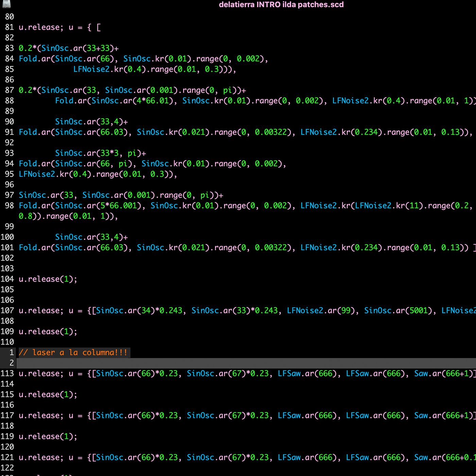This screenshot has width=476, height=476.
Task: Click 'Saw.ar(666+1)' on line 113
Action: pyautogui.click(x=443, y=373)
